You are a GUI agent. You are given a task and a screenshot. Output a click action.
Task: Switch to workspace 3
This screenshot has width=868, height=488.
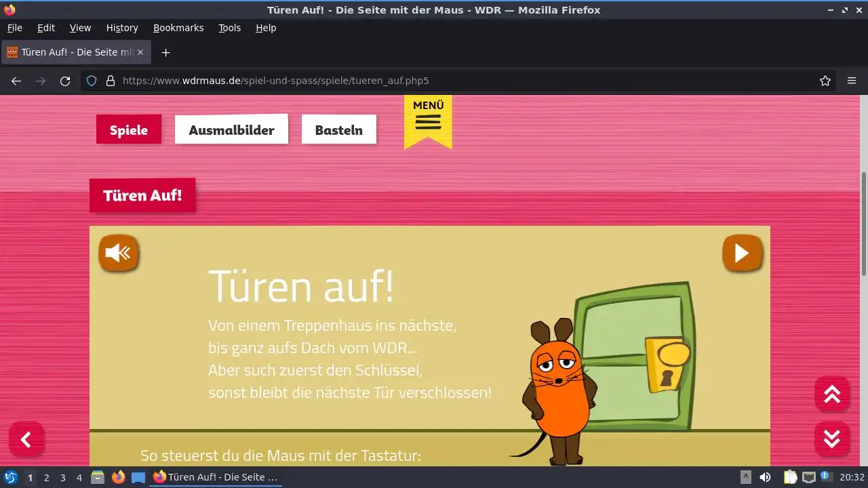pos(62,477)
